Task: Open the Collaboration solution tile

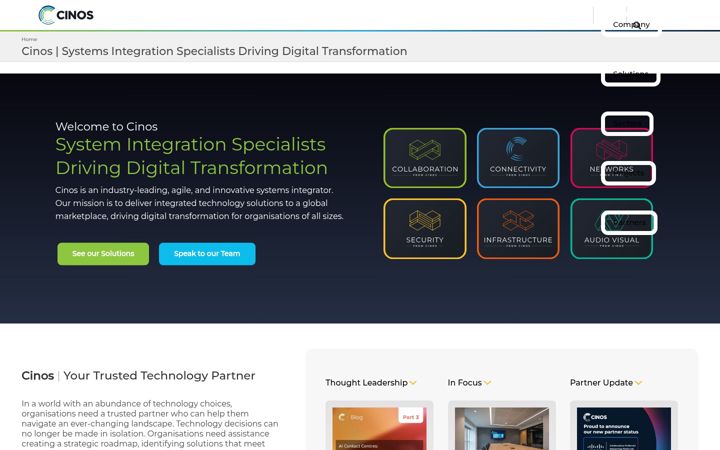Action: pos(425,158)
